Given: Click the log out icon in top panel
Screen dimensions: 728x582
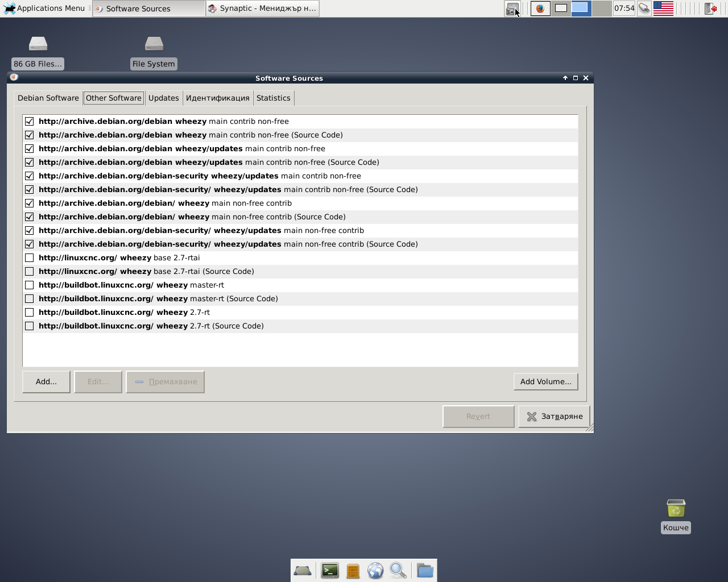Looking at the screenshot, I should click(x=710, y=9).
